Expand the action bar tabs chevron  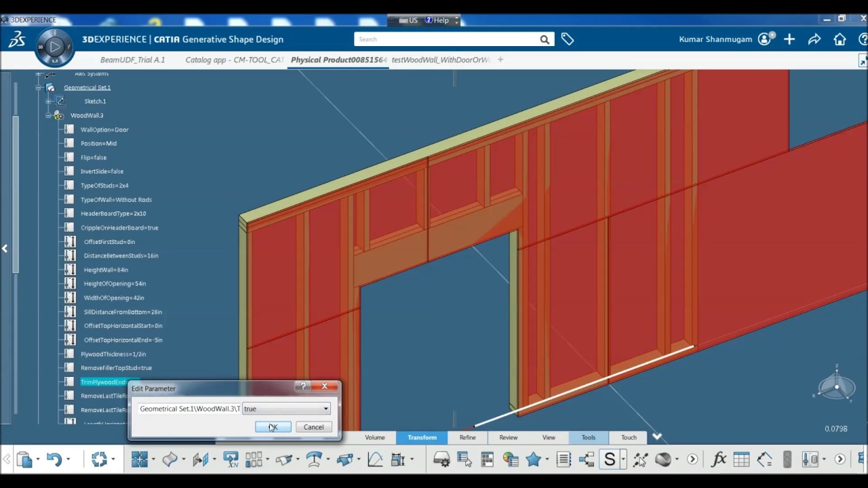[x=656, y=437]
